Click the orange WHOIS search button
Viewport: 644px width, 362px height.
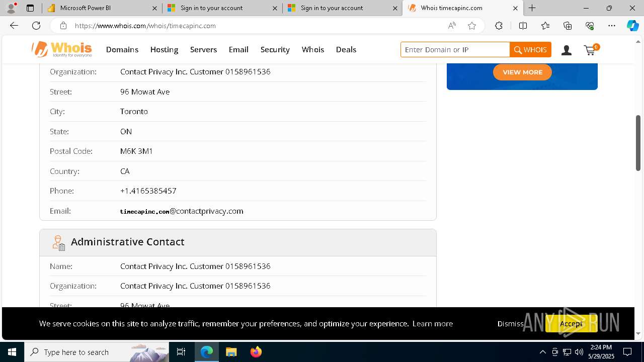(x=530, y=49)
